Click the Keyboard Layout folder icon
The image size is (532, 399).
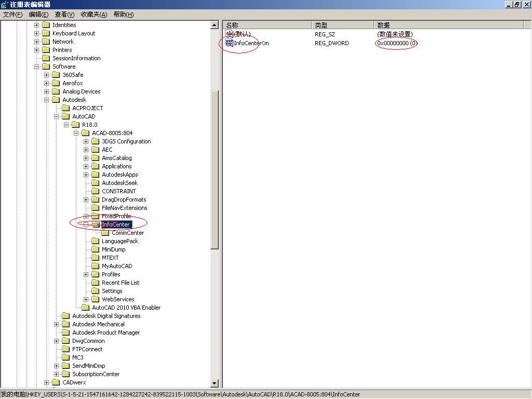(x=46, y=33)
